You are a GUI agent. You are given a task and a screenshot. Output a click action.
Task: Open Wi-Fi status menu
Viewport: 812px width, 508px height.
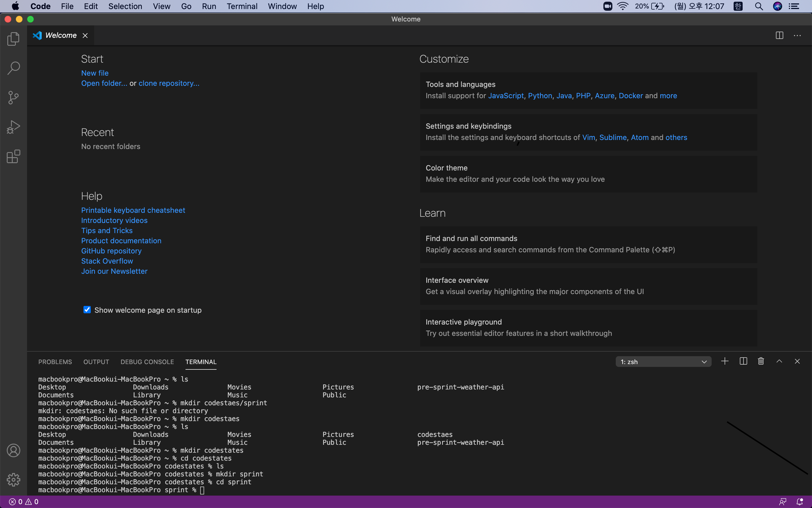pyautogui.click(x=623, y=6)
